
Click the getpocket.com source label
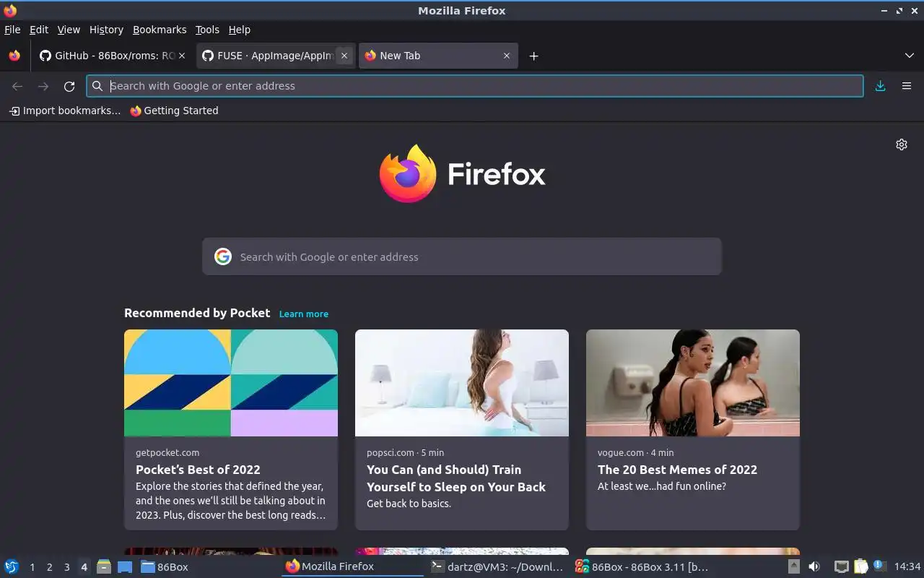(x=167, y=452)
